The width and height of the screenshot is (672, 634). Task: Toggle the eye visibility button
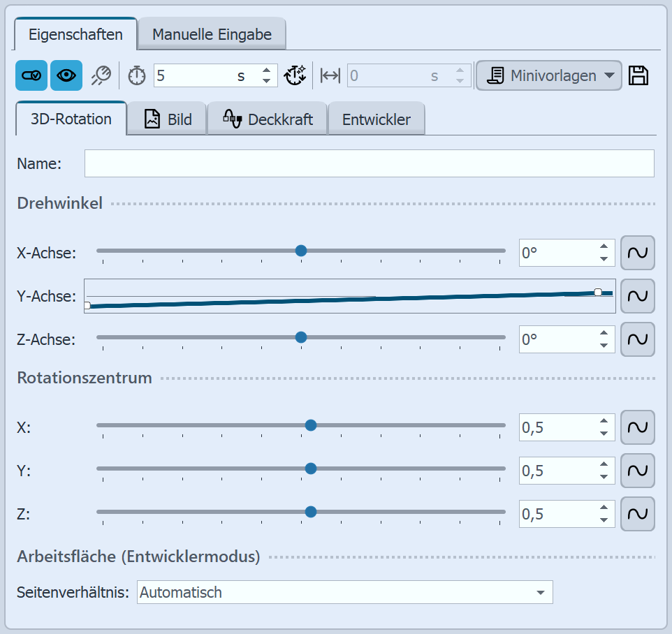[66, 75]
